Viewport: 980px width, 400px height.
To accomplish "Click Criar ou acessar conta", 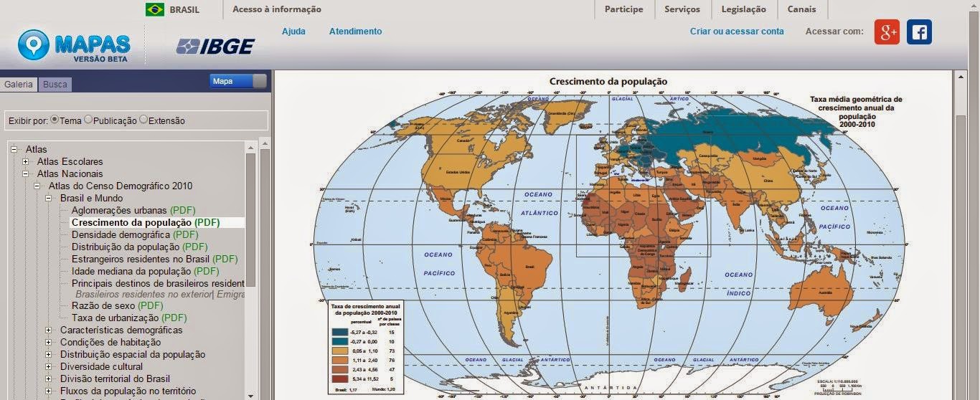I will (737, 31).
